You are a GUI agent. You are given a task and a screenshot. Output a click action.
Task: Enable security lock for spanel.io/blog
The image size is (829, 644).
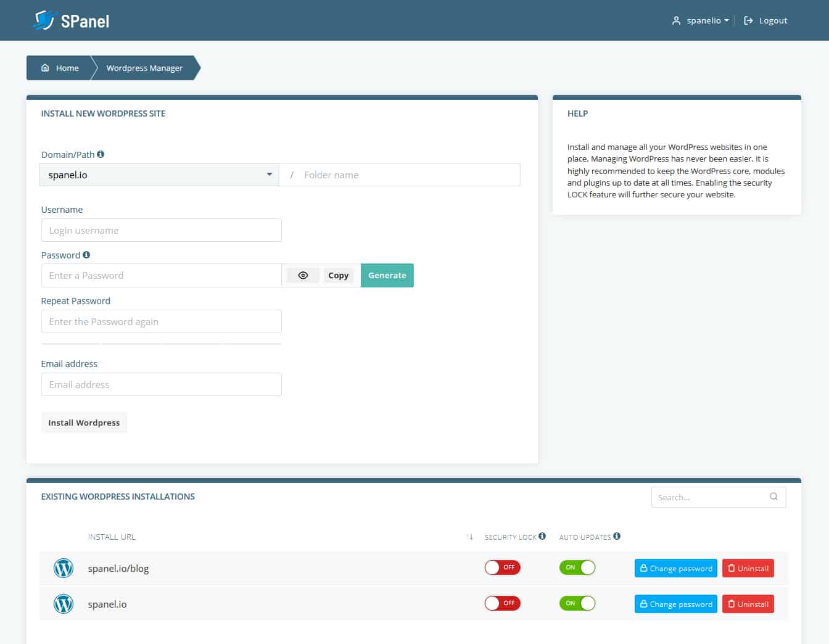(502, 568)
